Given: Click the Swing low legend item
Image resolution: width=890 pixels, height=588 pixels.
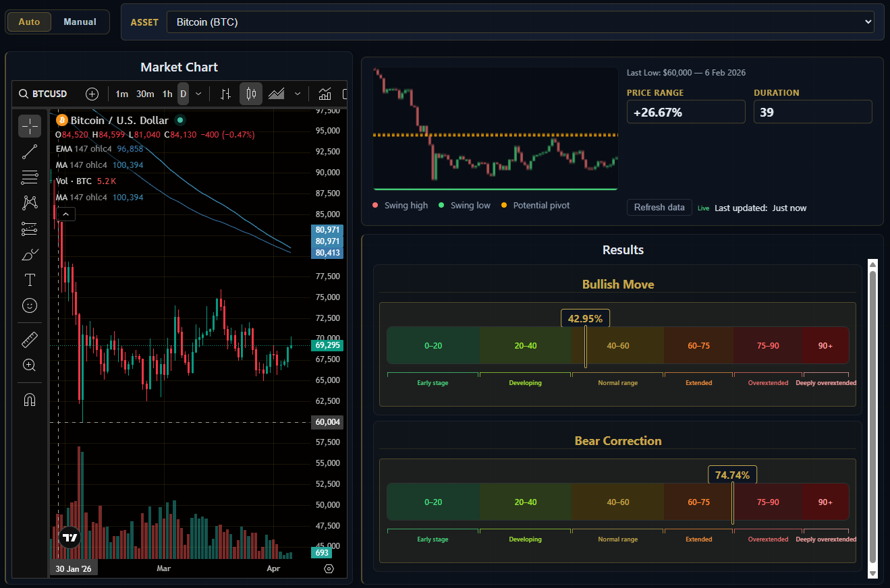Looking at the screenshot, I should click(x=464, y=205).
